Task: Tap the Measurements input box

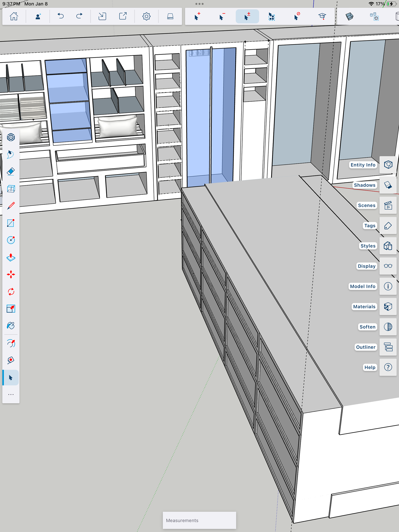Action: click(199, 520)
